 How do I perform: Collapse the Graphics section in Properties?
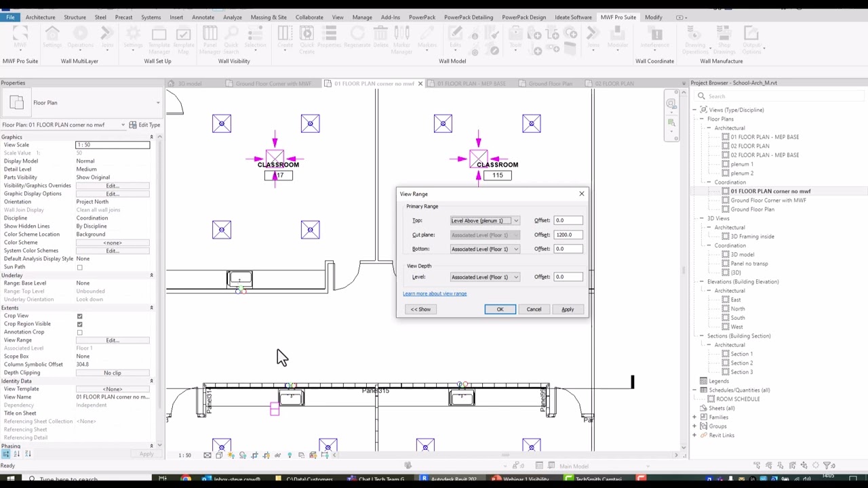tap(151, 137)
